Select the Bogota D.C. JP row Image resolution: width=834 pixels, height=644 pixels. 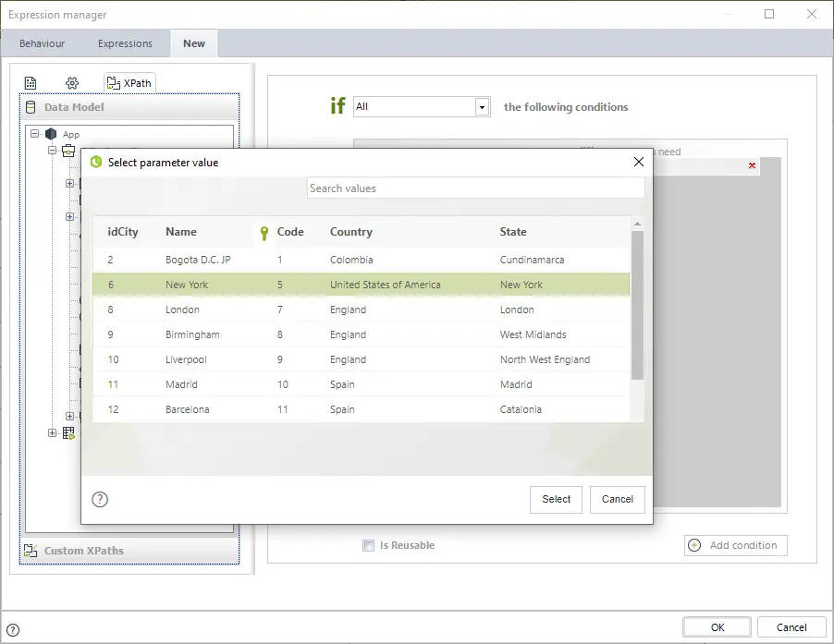[x=362, y=260]
